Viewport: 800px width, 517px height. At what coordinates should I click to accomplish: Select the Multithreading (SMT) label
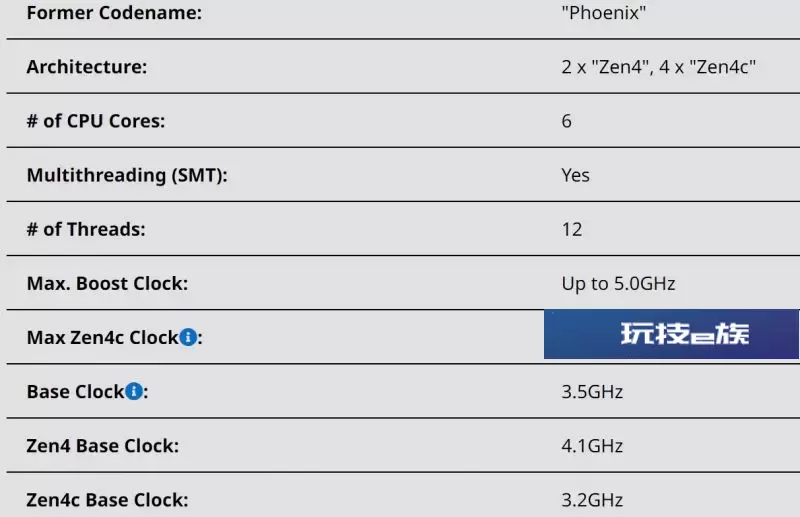(x=127, y=175)
